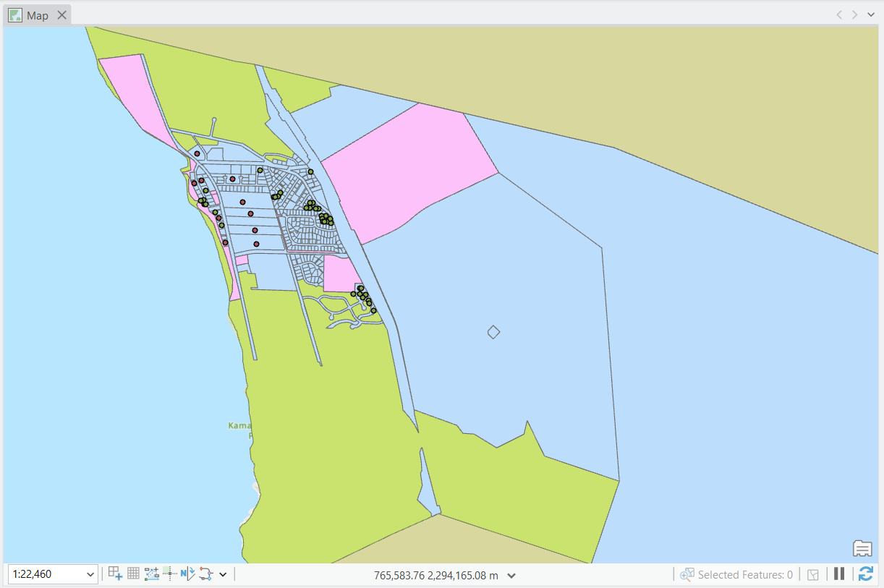The width and height of the screenshot is (884, 588).
Task: Pause map drawing
Action: pos(839,574)
